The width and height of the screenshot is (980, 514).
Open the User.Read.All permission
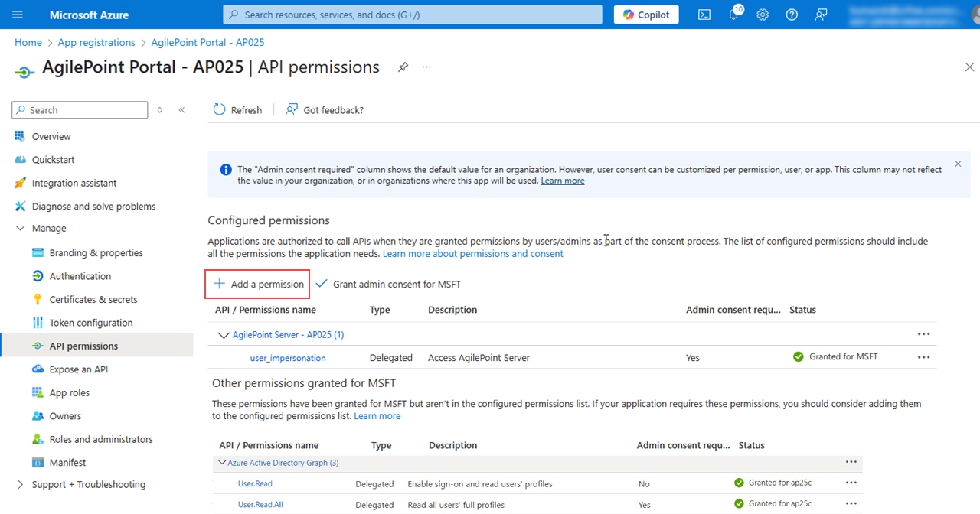(260, 505)
